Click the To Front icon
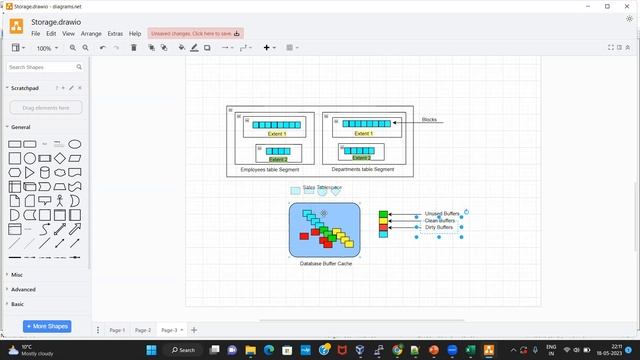The width and height of the screenshot is (640, 360). point(151,48)
